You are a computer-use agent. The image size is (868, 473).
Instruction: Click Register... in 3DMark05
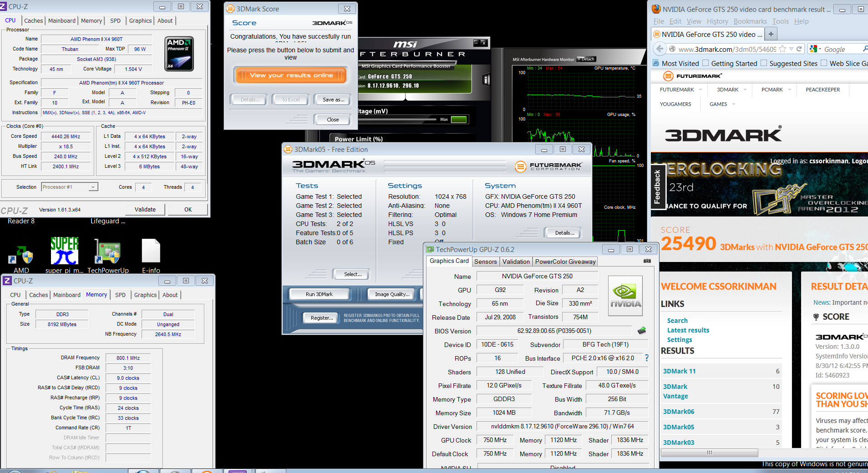pos(322,318)
